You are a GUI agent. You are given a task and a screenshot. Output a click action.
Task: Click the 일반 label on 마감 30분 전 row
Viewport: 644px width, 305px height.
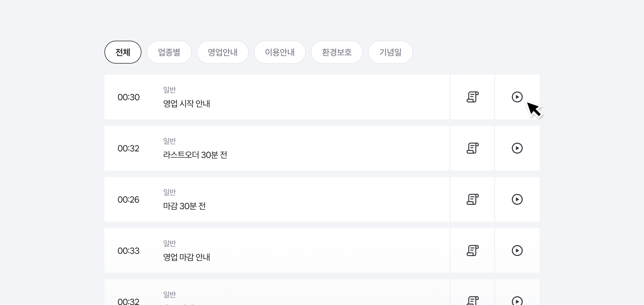tap(169, 191)
